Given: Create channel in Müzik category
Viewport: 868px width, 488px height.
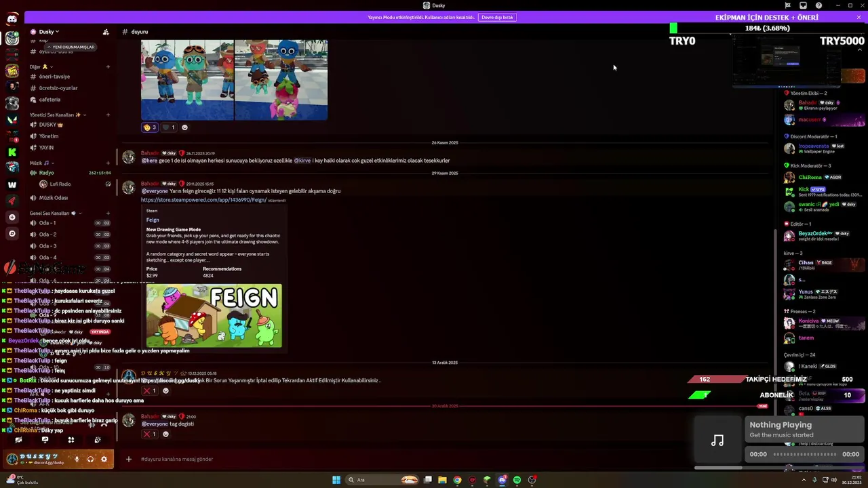Looking at the screenshot, I should pyautogui.click(x=108, y=163).
